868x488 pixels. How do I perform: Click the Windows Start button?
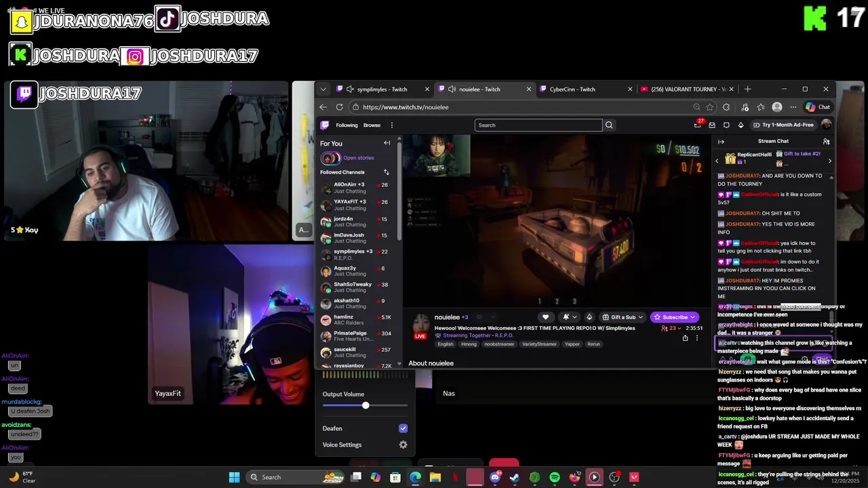point(234,477)
